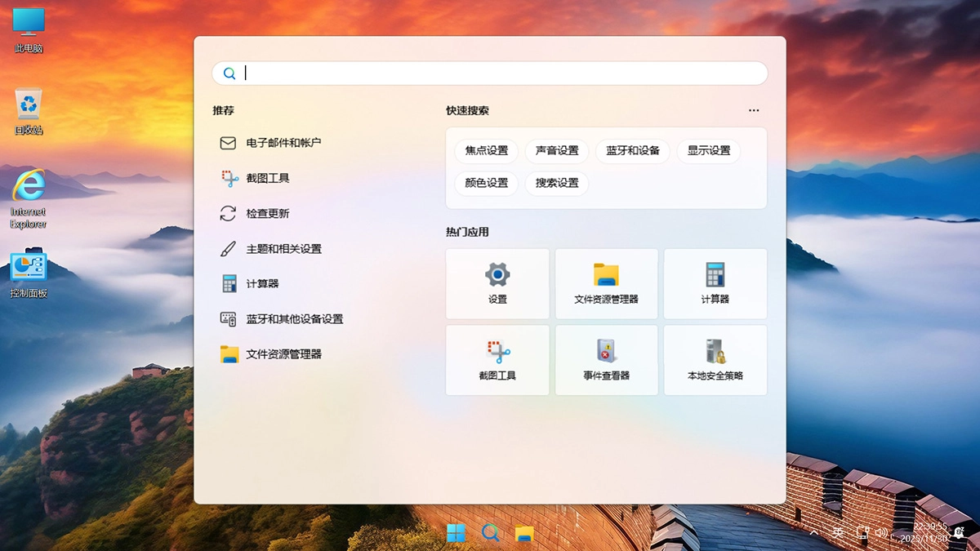
Task: Select 检查更新 in the 推荐 list
Action: point(270,213)
